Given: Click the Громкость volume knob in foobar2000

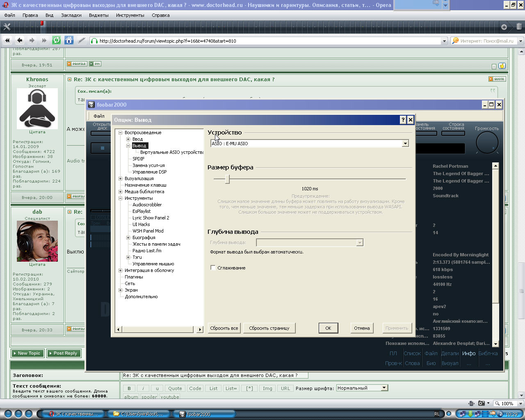Looking at the screenshot, I should 487,143.
